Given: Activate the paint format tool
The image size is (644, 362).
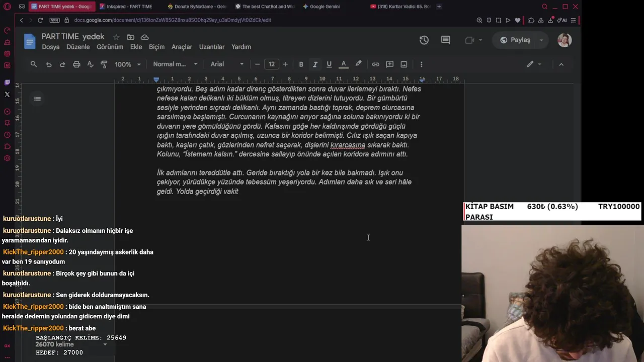Looking at the screenshot, I should tap(104, 64).
